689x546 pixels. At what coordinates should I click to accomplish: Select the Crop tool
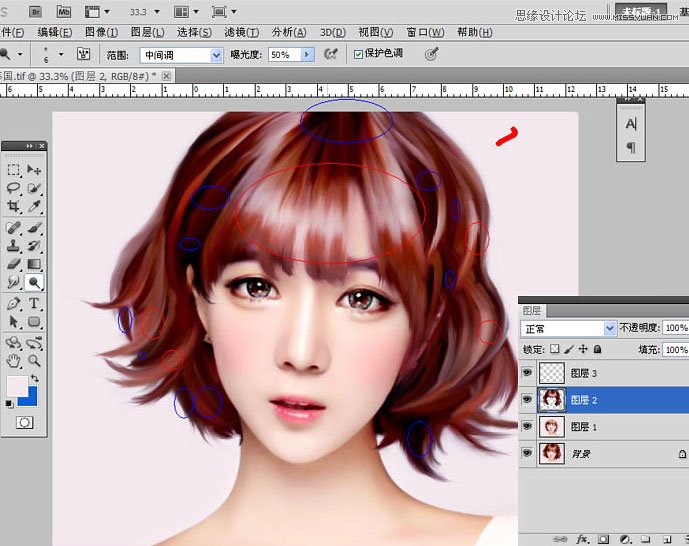tap(14, 206)
